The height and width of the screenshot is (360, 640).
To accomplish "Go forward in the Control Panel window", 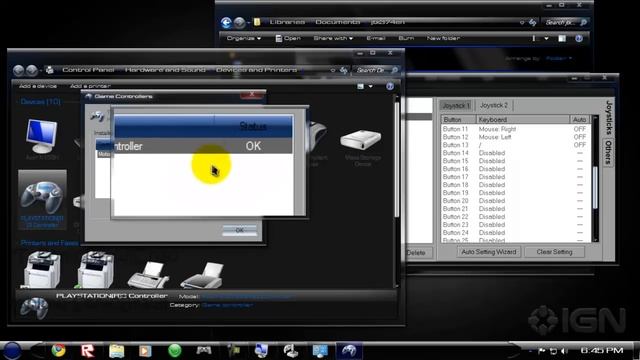I will tap(32, 70).
